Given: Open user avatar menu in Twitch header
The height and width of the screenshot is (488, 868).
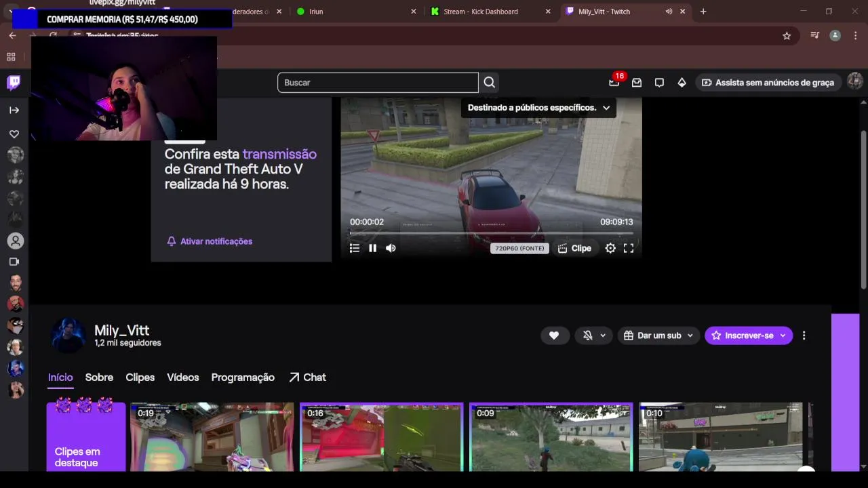Looking at the screenshot, I should coord(854,82).
